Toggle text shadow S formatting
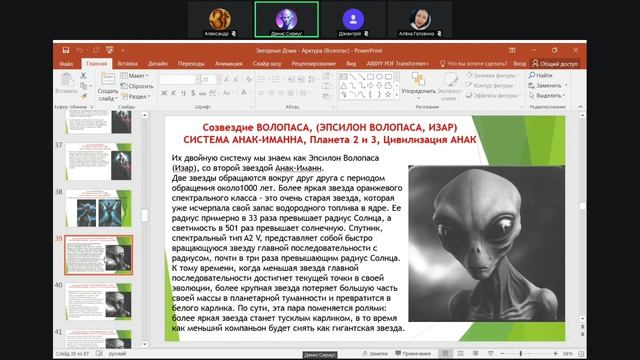The width and height of the screenshot is (640, 360). click(193, 93)
